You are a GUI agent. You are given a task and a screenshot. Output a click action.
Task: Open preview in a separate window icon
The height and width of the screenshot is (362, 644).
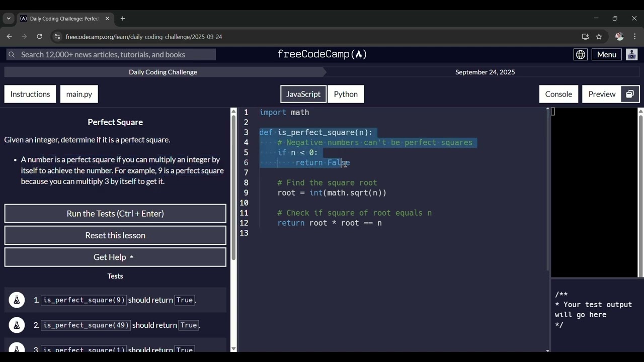[x=630, y=94]
